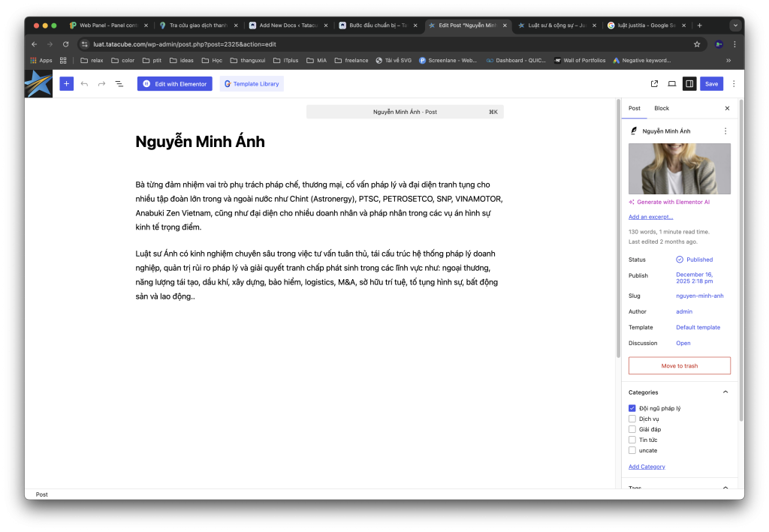Open post actions menu beside Nguyễn Minh Ánh
The height and width of the screenshot is (532, 769).
pos(725,131)
